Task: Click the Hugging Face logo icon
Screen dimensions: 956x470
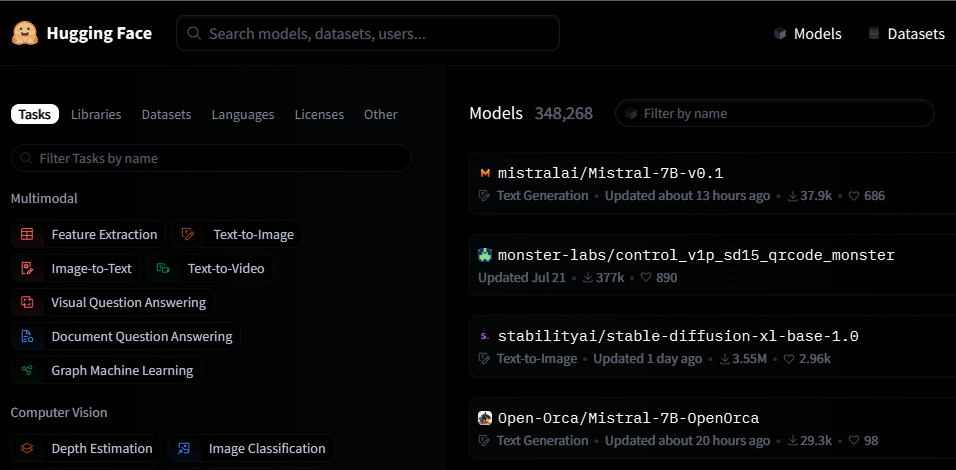Action: 25,33
